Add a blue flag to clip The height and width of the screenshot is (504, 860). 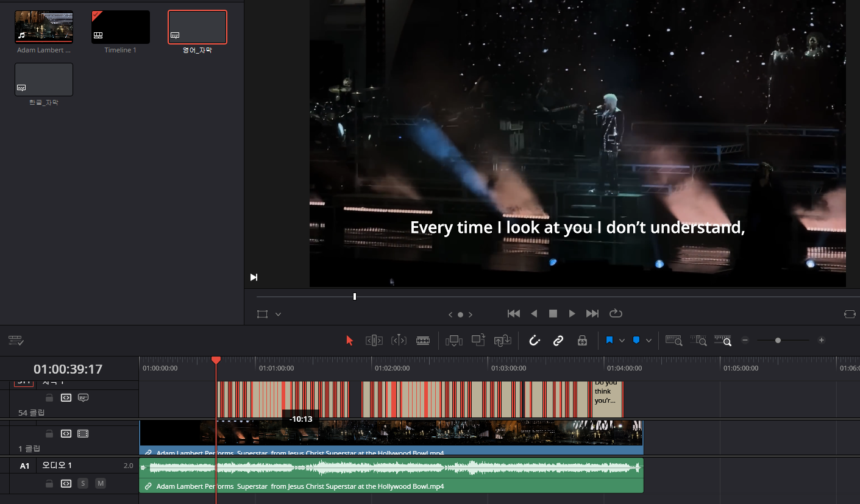tap(609, 340)
